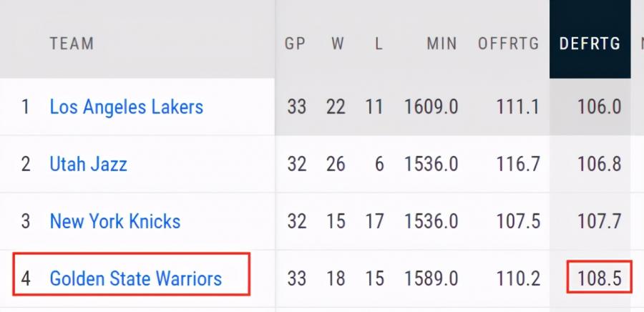Viewport: 644px width, 312px height.
Task: Click rank number 1 in first row
Action: 26,107
